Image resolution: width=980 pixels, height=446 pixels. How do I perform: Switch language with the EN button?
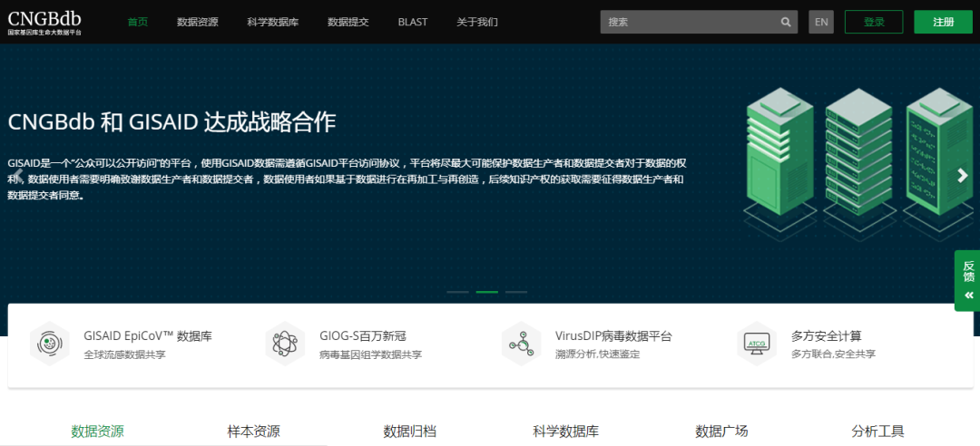pos(821,22)
